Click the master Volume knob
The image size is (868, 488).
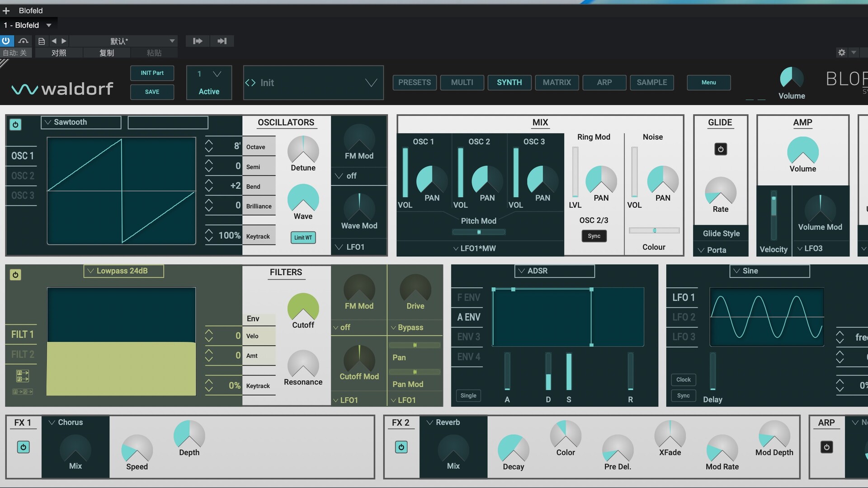click(x=792, y=78)
